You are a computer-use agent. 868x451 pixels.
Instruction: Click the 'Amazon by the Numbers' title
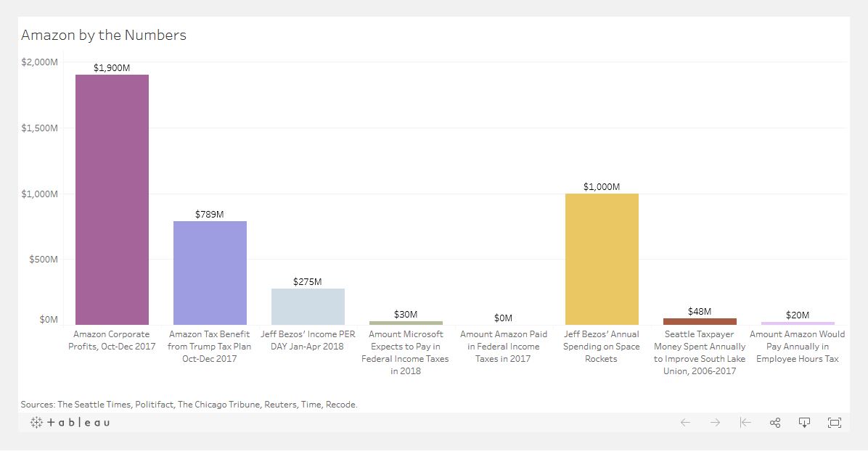click(104, 35)
